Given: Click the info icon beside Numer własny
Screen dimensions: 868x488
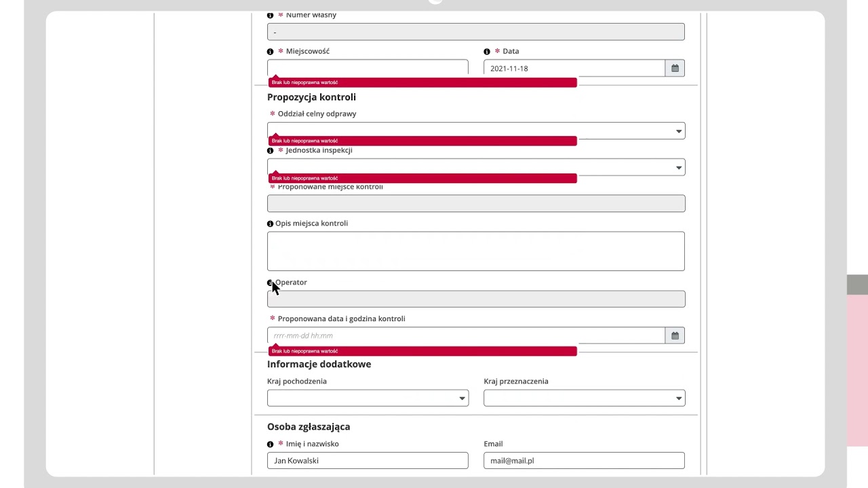Looking at the screenshot, I should [x=270, y=15].
